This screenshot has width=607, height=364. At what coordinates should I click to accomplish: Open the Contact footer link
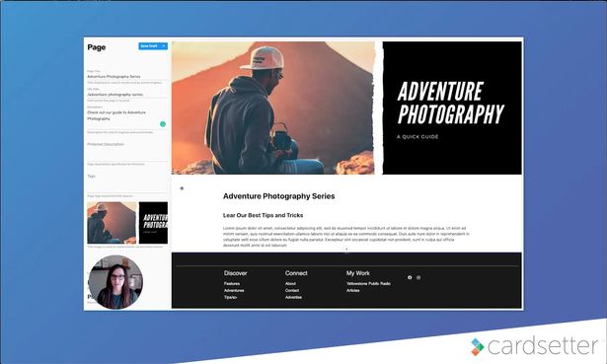[x=292, y=290]
